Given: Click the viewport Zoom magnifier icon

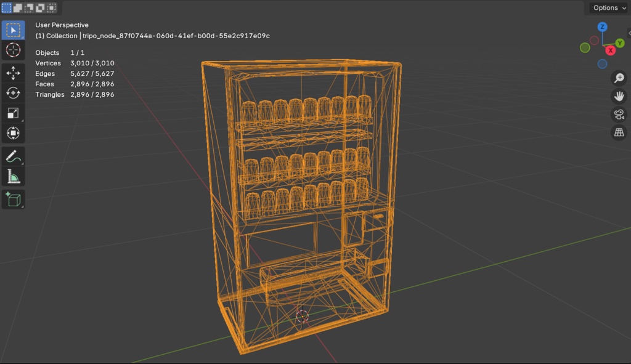Looking at the screenshot, I should click(x=619, y=78).
